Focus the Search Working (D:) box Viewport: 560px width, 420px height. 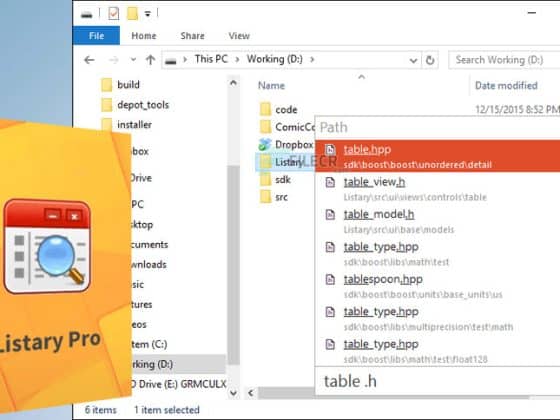[504, 60]
